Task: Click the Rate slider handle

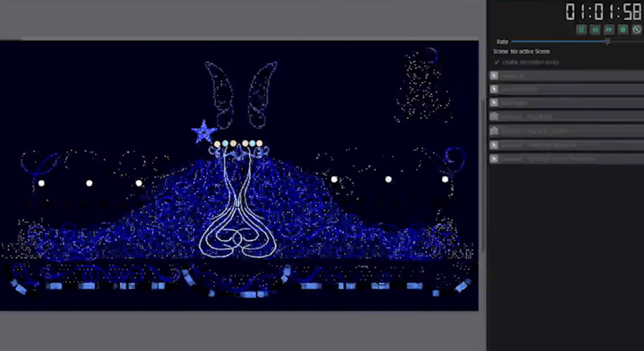Action: tap(608, 41)
